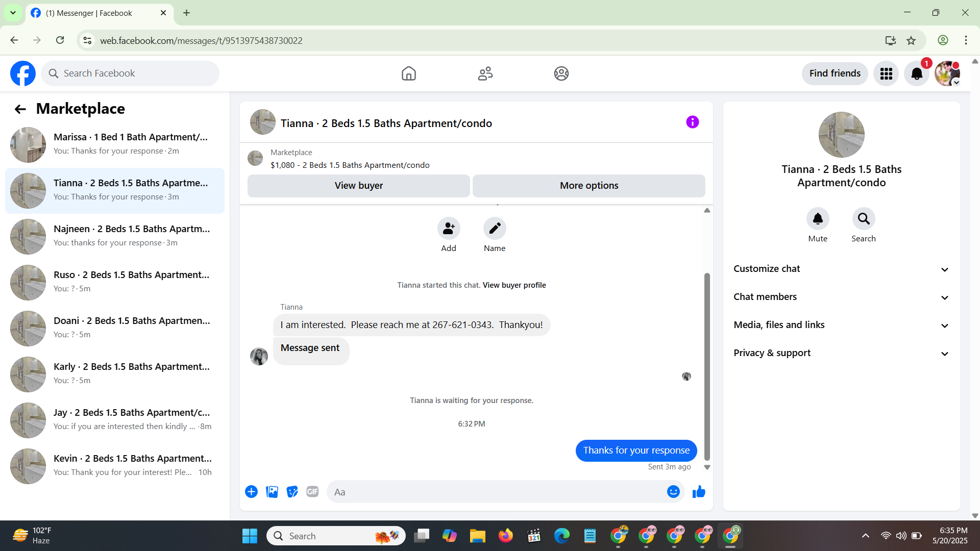
Task: Click the View buyer profile link
Action: [x=514, y=285]
